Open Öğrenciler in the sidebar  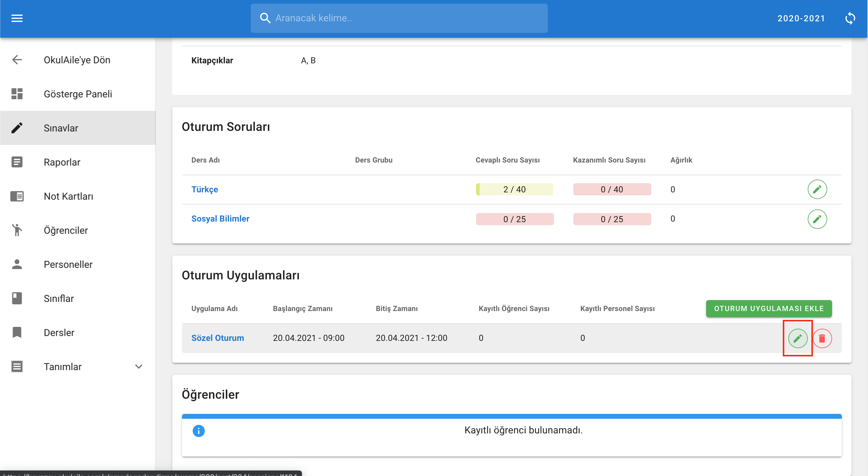(x=78, y=230)
